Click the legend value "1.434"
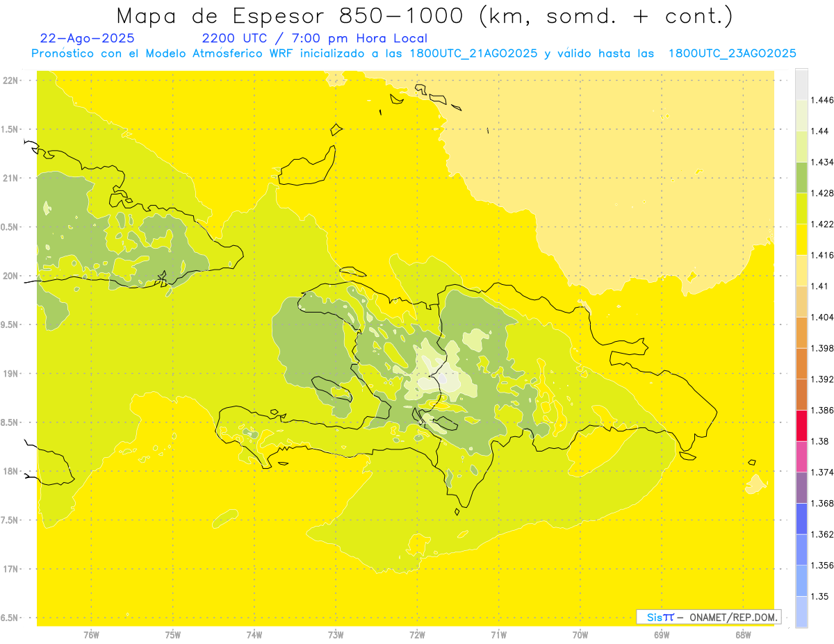The image size is (834, 644). coord(823,162)
